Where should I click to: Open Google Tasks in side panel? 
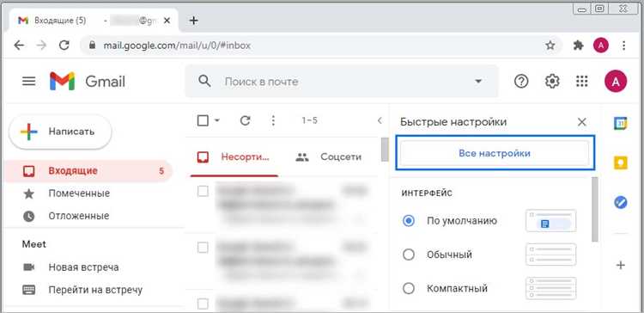tap(620, 202)
